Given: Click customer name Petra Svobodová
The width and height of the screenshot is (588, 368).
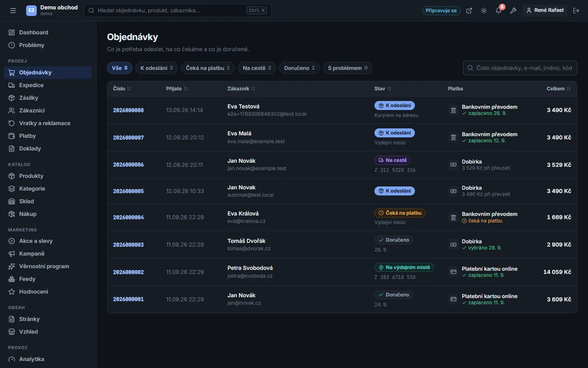Looking at the screenshot, I should tap(250, 268).
